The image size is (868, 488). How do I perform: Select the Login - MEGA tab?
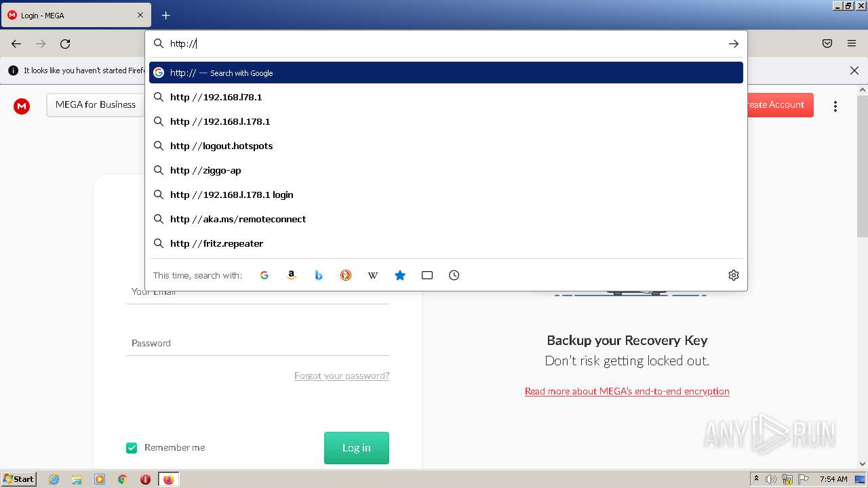pyautogui.click(x=75, y=15)
